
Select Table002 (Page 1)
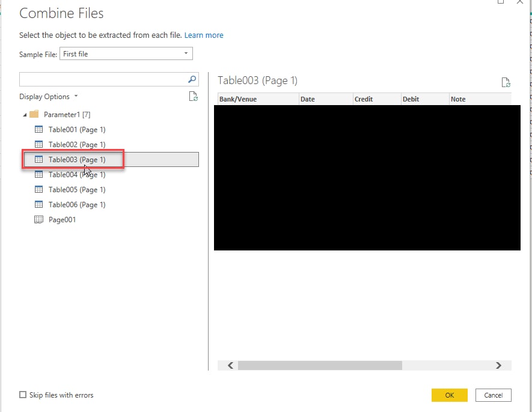77,145
